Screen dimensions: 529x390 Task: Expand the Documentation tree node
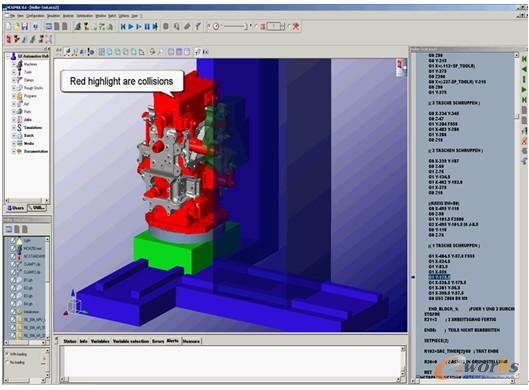pyautogui.click(x=14, y=151)
